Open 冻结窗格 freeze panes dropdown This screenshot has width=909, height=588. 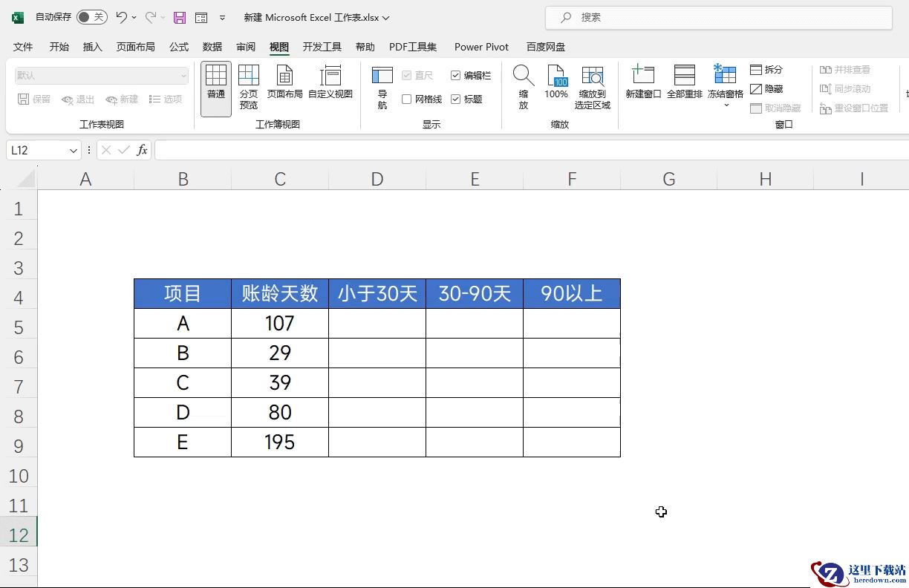tap(726, 87)
